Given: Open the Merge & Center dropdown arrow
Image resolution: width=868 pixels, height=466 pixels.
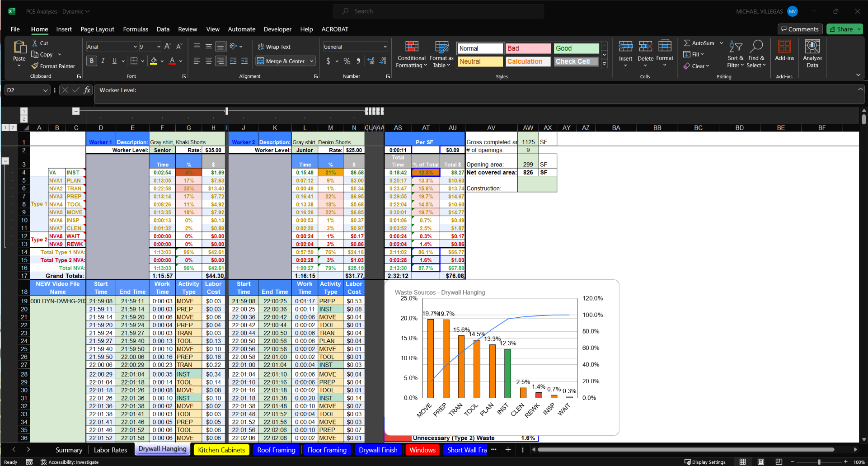Looking at the screenshot, I should pyautogui.click(x=312, y=61).
